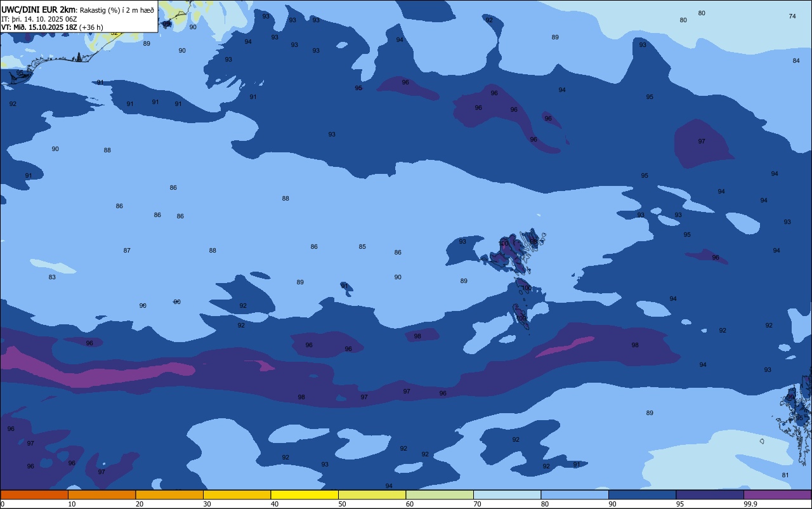Select the map value 87

127,250
